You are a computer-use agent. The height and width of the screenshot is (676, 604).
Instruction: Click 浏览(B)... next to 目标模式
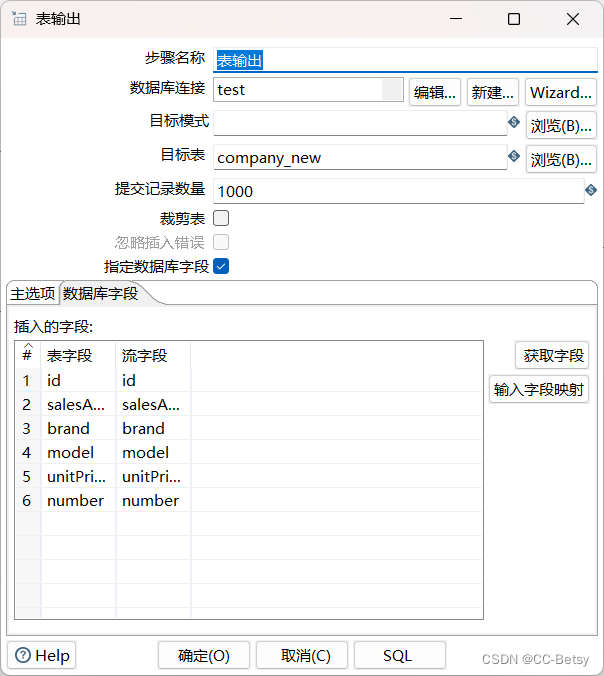tap(561, 125)
